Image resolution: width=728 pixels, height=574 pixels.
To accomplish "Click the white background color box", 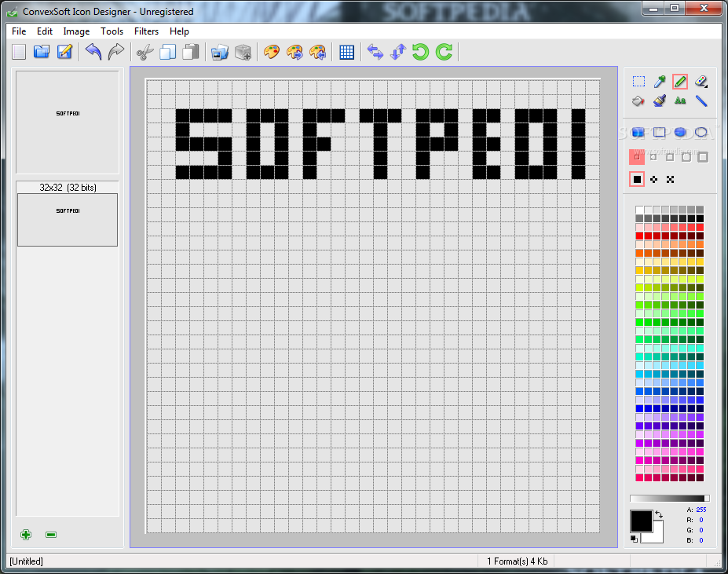I will tap(658, 537).
